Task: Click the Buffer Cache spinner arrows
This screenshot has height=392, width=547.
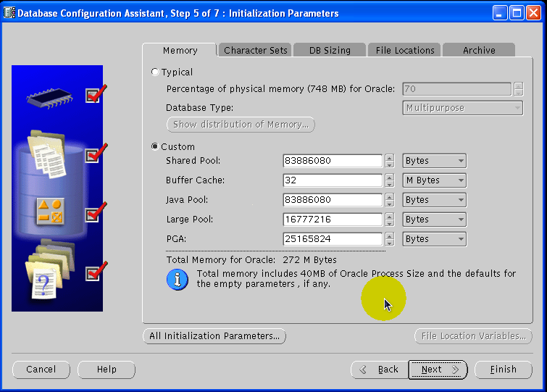Action: 390,180
